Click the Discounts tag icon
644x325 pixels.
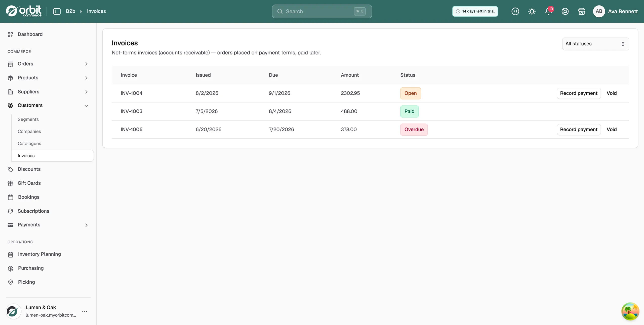[x=10, y=169]
